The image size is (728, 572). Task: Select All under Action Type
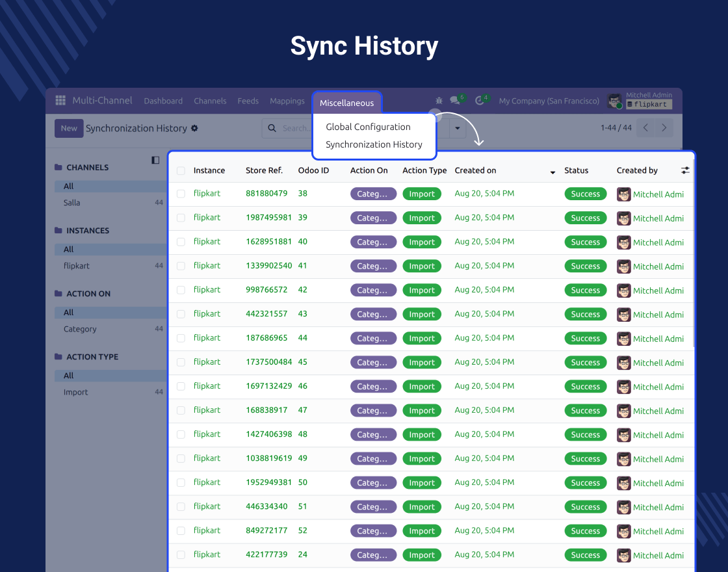[x=110, y=376]
